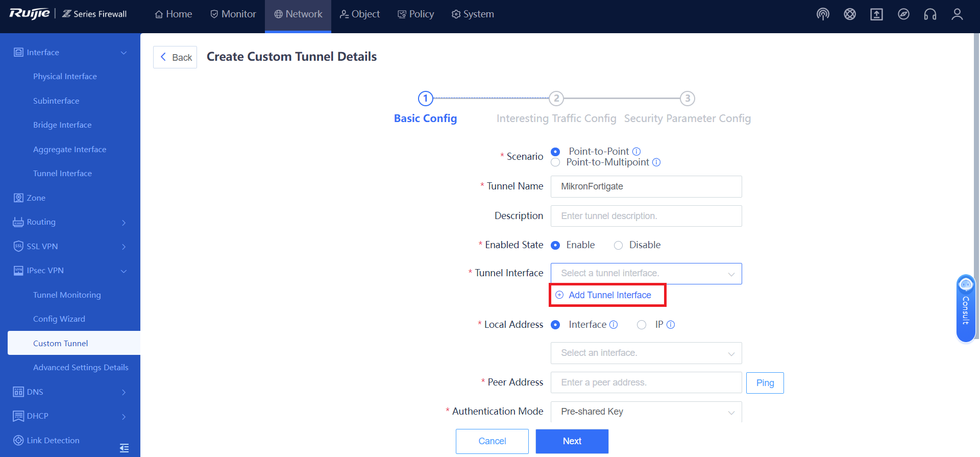The image size is (980, 457).
Task: Click the IPsec VPN sidebar icon
Action: 18,271
